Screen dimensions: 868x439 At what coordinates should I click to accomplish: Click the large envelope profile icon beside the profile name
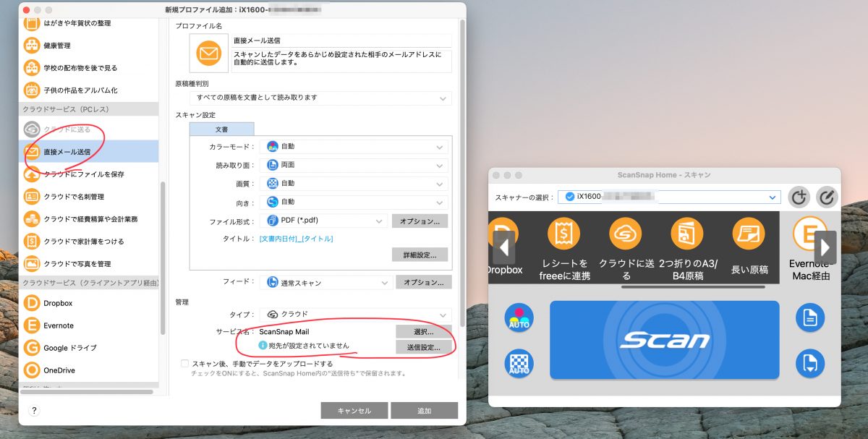pos(209,54)
